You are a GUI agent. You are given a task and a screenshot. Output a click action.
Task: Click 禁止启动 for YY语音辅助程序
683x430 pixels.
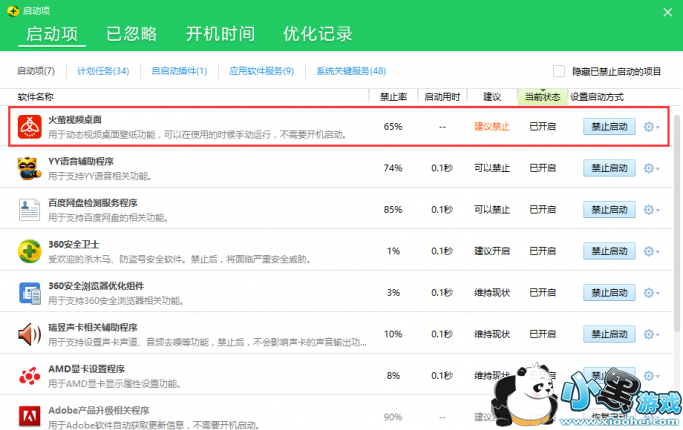tap(609, 168)
